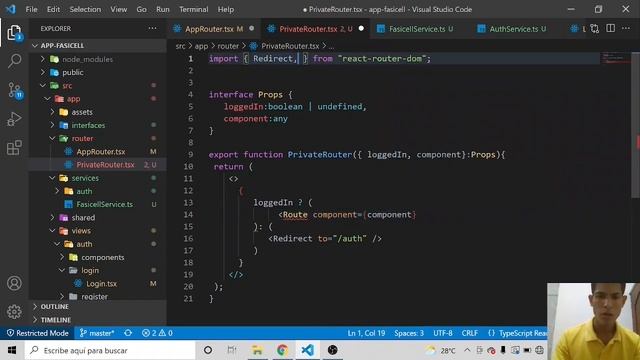Open problems via errors and warnings indicator
Viewport: 640px width, 360px height.
pyautogui.click(x=157, y=333)
